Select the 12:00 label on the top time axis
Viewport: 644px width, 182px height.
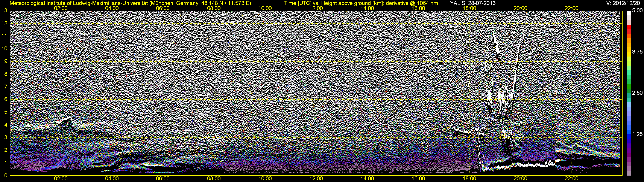[316, 8]
